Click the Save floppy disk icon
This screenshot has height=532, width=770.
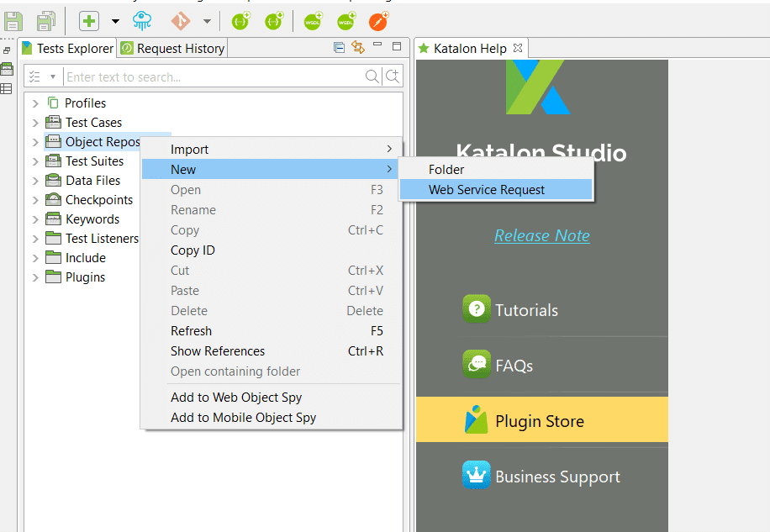click(x=13, y=21)
